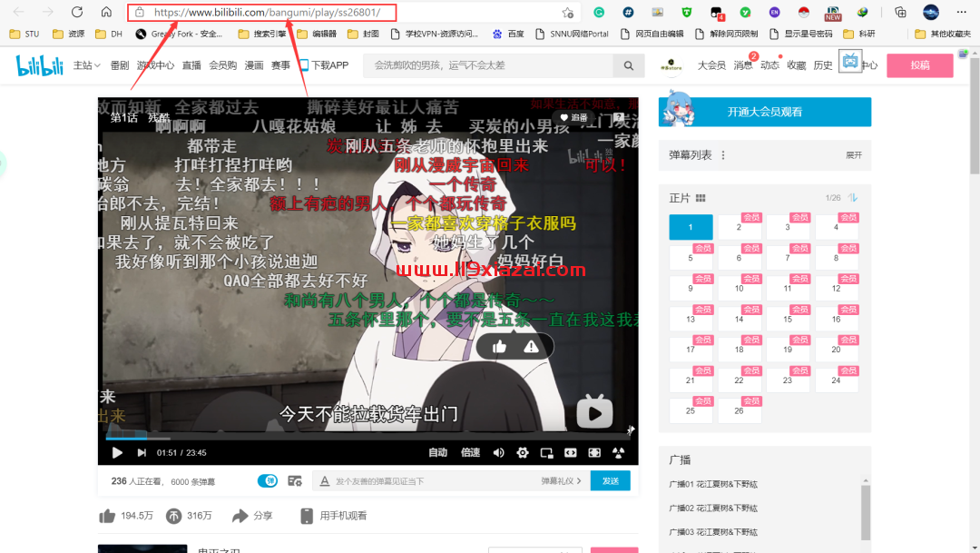Skip to next episode button

[142, 452]
